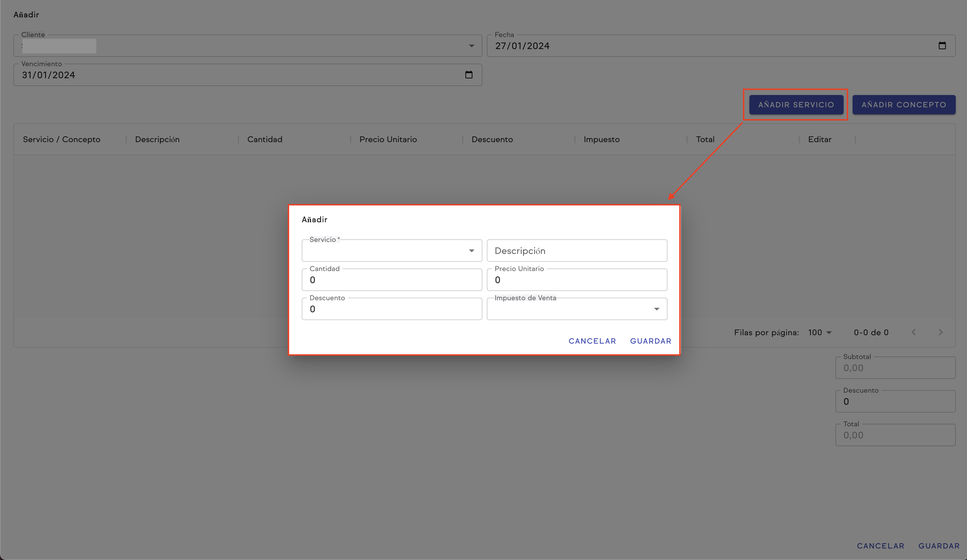
Task: Go to previous table page arrow
Action: click(914, 332)
